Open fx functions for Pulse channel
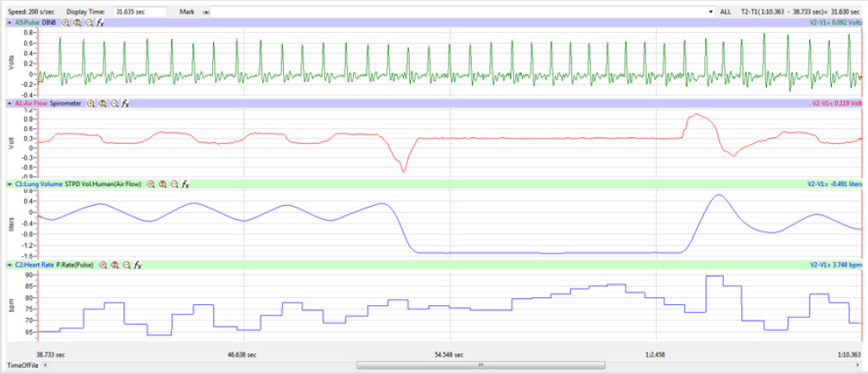Image resolution: width=868 pixels, height=374 pixels. coord(101,22)
